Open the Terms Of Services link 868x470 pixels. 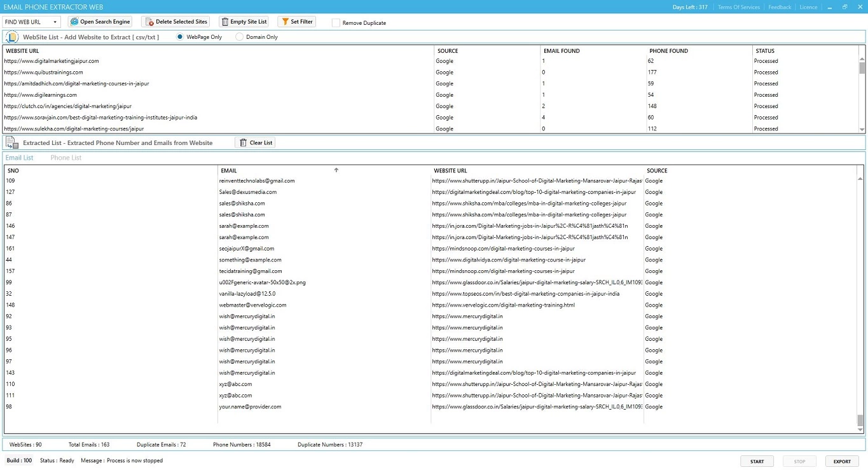coord(738,7)
